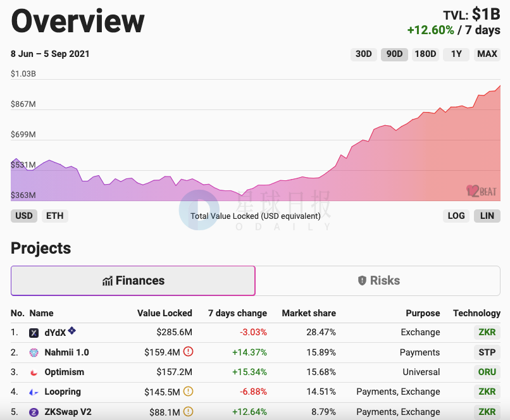510x420 pixels.
Task: Open the ZKSwap V2 project link
Action: (68, 412)
